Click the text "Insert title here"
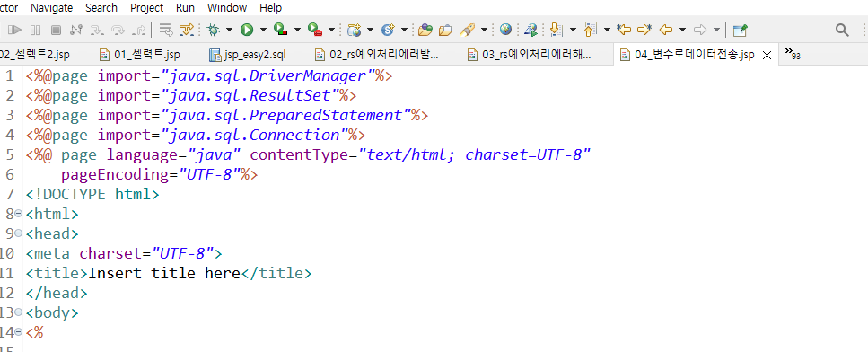This screenshot has width=868, height=352. point(164,273)
